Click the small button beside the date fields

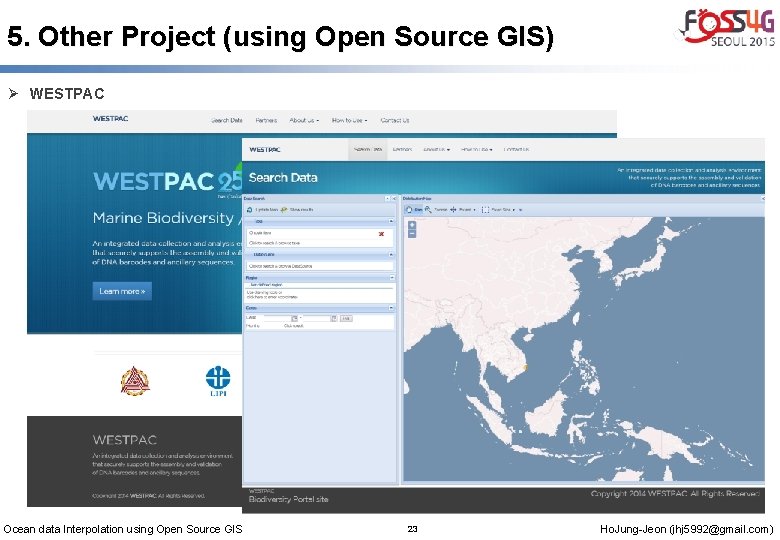tap(346, 318)
